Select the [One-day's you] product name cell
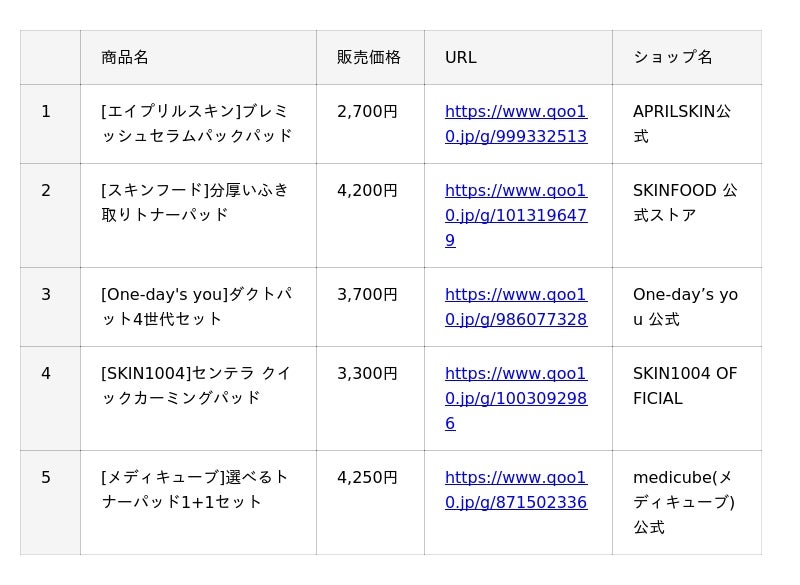This screenshot has width=800, height=585. (197, 307)
